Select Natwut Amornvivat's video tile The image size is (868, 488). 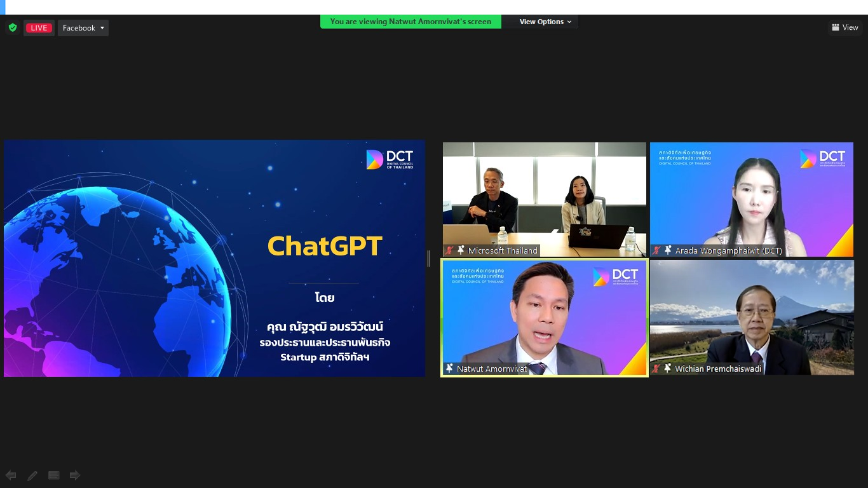point(545,318)
